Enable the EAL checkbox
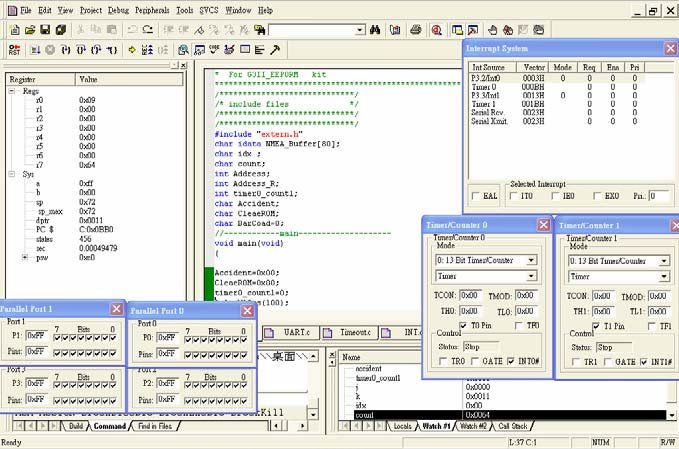679x449 pixels. pos(475,196)
